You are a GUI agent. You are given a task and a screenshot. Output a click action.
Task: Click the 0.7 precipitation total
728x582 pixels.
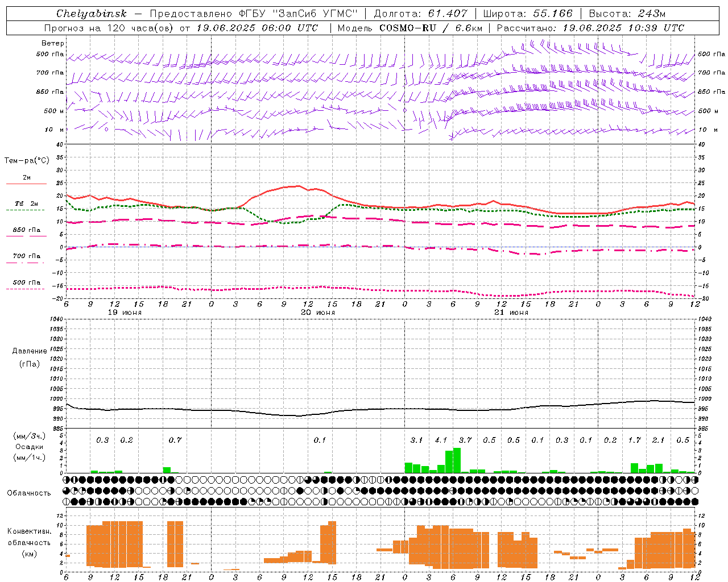pos(175,440)
